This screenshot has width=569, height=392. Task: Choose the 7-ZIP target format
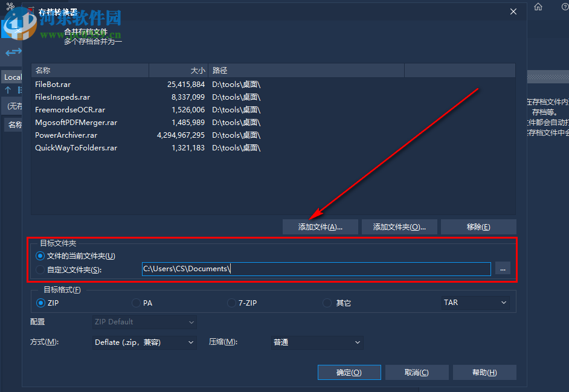point(231,303)
